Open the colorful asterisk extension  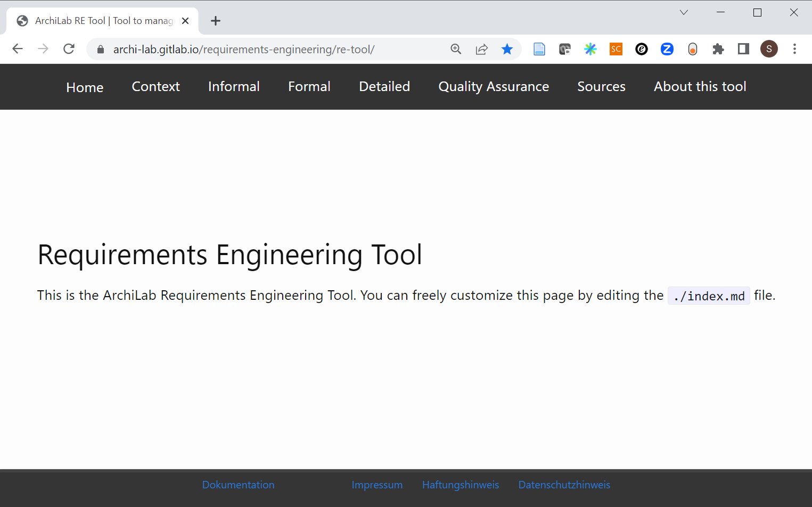coord(590,49)
